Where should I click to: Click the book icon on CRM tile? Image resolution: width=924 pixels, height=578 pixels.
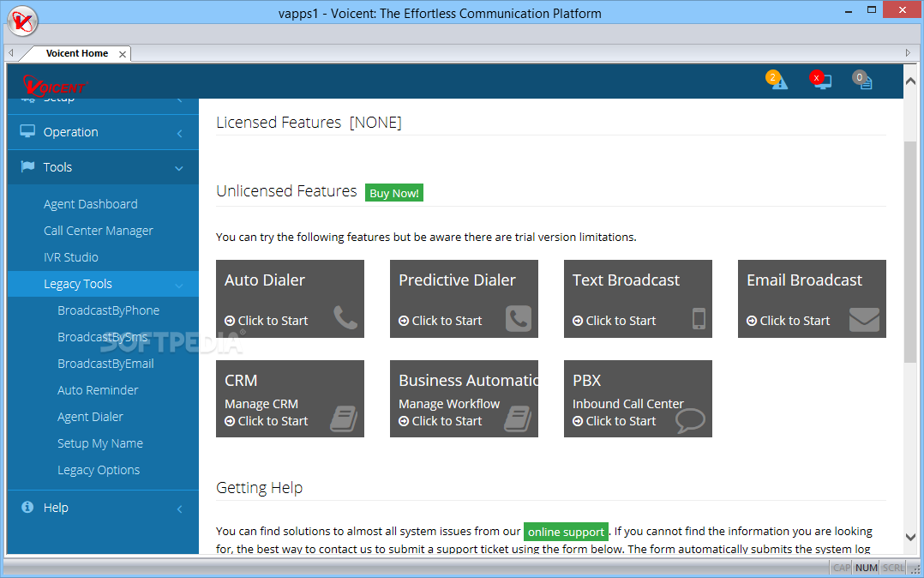(x=344, y=418)
